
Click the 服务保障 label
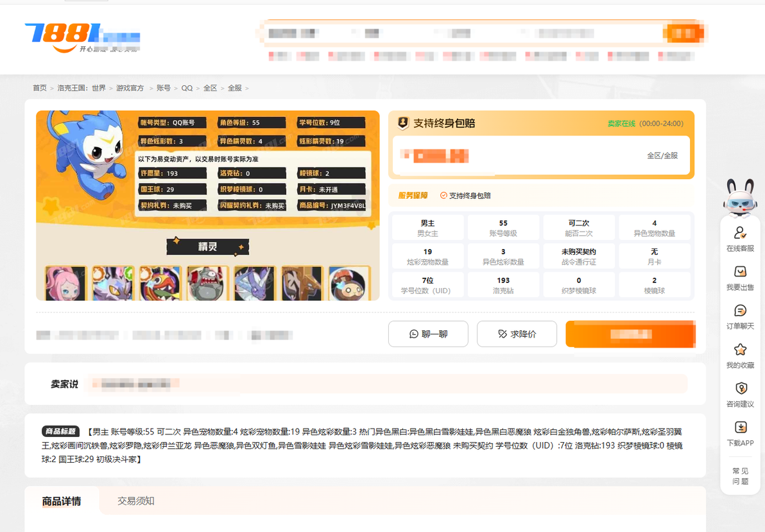413,196
